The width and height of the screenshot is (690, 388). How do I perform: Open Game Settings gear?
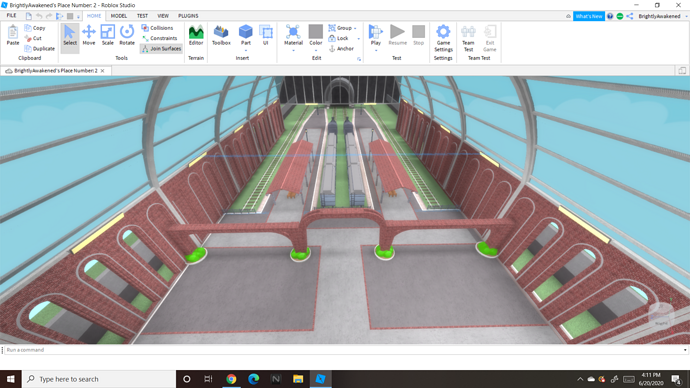pos(443,38)
